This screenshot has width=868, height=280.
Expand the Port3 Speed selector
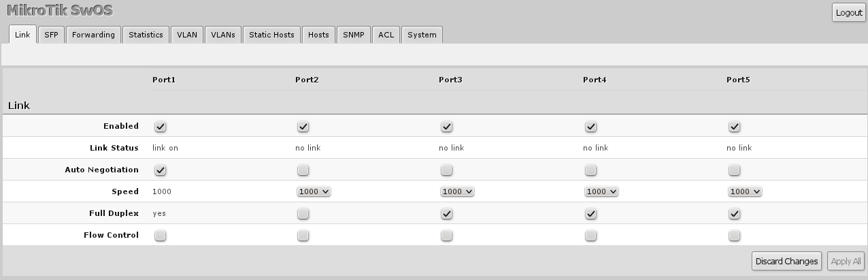coord(457,192)
